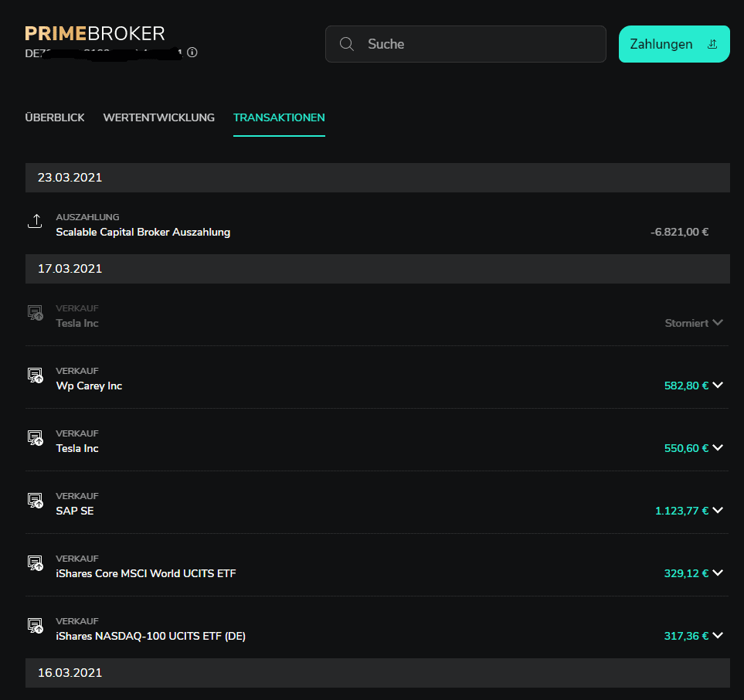Open the Wertentwicklung tab
Image resolution: width=744 pixels, height=700 pixels.
pos(158,117)
